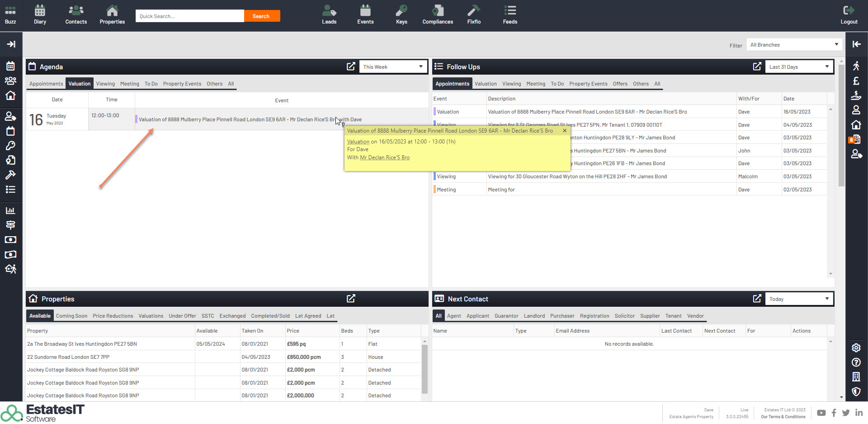
Task: Open the This Week agenda dropdown
Action: [393, 67]
